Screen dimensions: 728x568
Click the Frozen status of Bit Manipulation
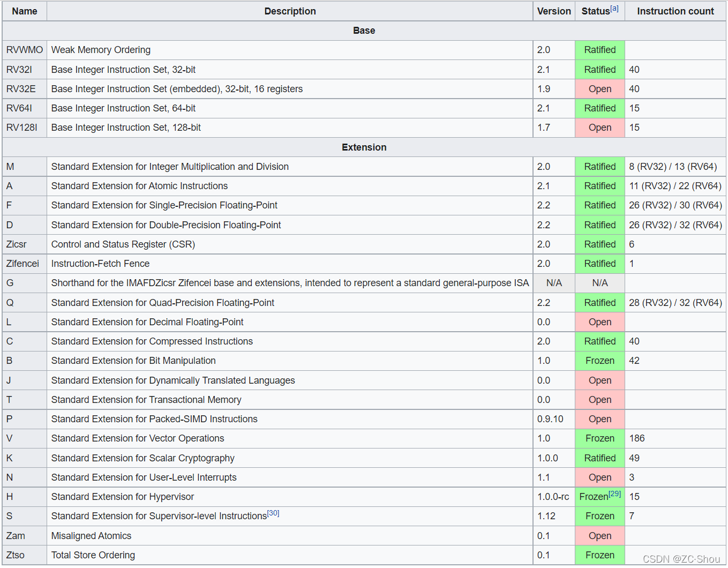[x=600, y=361]
